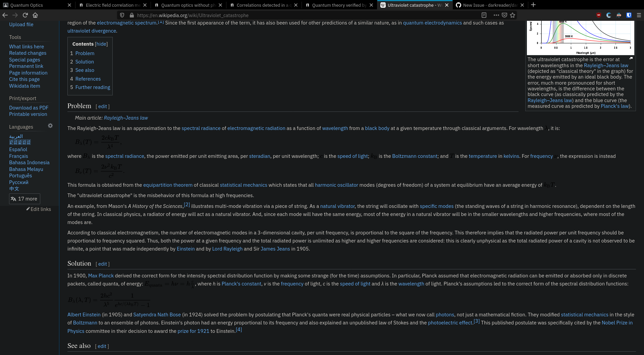Go back using the browser back arrow
The image size is (644, 355).
click(5, 15)
